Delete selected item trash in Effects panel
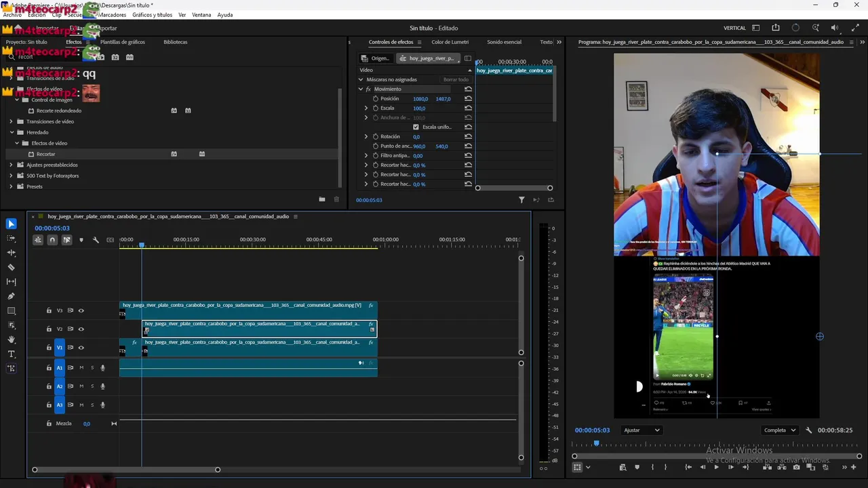868x488 pixels. [336, 199]
